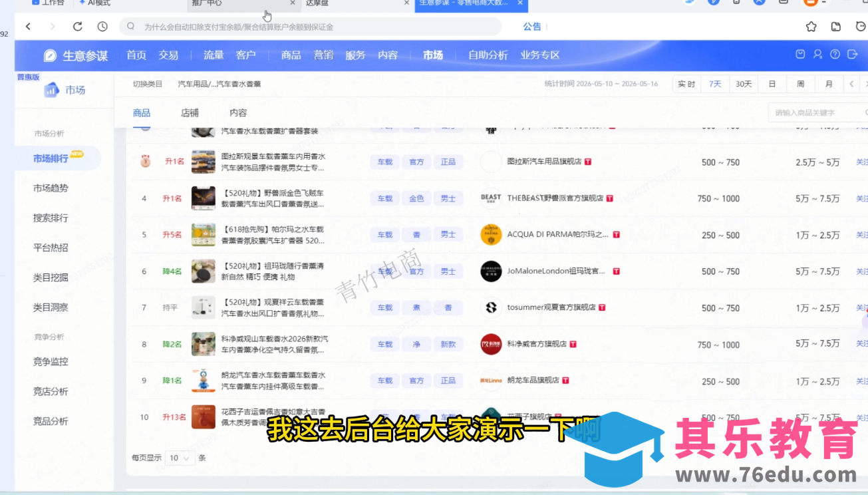This screenshot has height=495, width=868.
Task: Select the 30天 time range
Action: click(x=744, y=84)
